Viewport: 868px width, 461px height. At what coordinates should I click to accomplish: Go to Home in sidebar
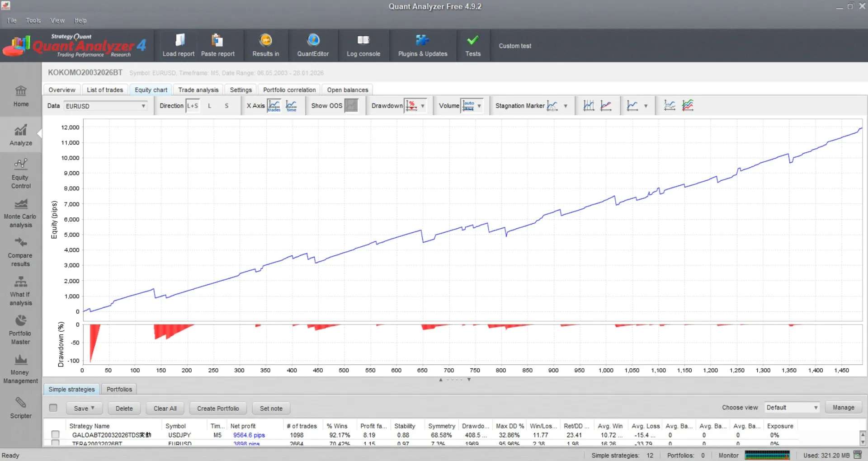pos(21,96)
